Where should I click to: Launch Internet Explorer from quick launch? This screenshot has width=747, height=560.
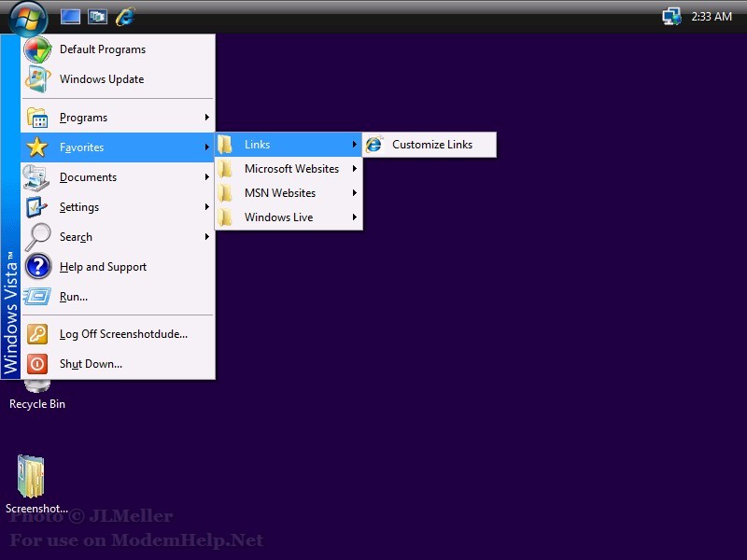(125, 17)
